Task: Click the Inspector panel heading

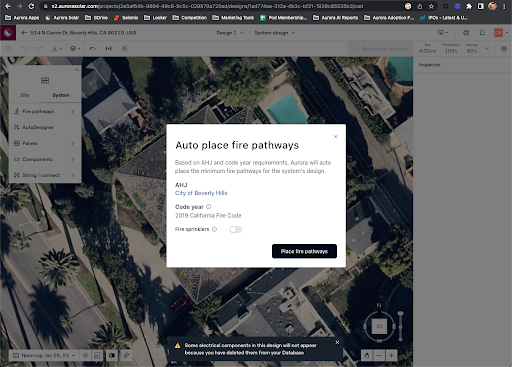Action: (430, 65)
